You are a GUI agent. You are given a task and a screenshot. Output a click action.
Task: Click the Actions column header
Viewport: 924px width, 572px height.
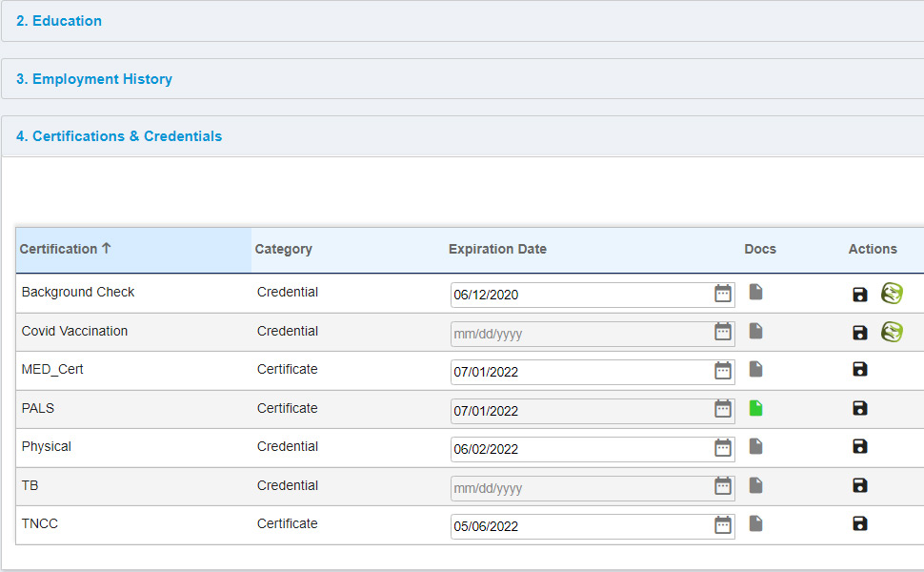(x=873, y=250)
